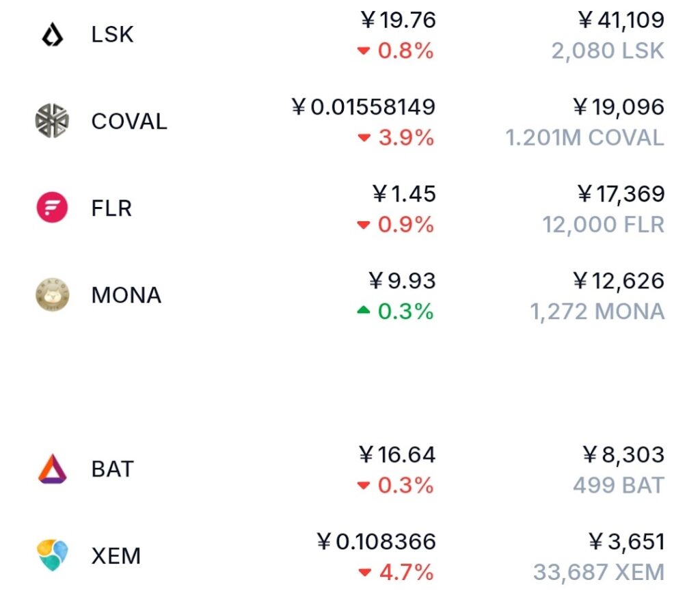Screen dimensions: 700x593
Task: Tap the pink FLR coin icon
Action: [x=53, y=208]
